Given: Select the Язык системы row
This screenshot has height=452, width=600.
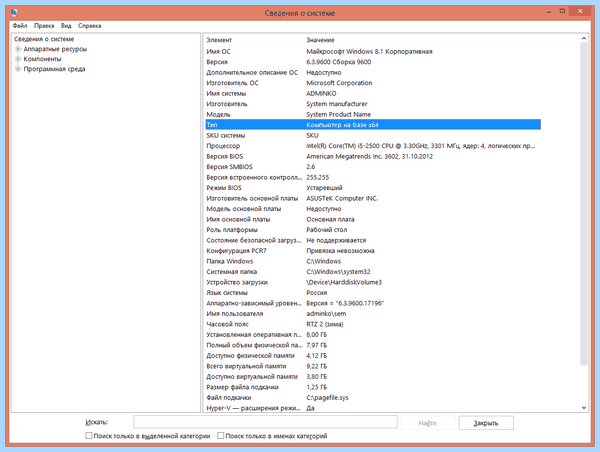Looking at the screenshot, I should point(373,293).
